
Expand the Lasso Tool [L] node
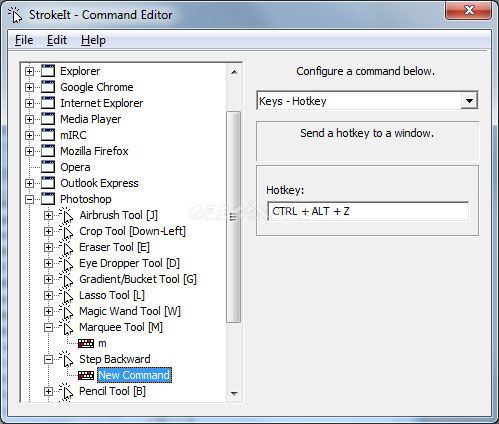(x=48, y=295)
